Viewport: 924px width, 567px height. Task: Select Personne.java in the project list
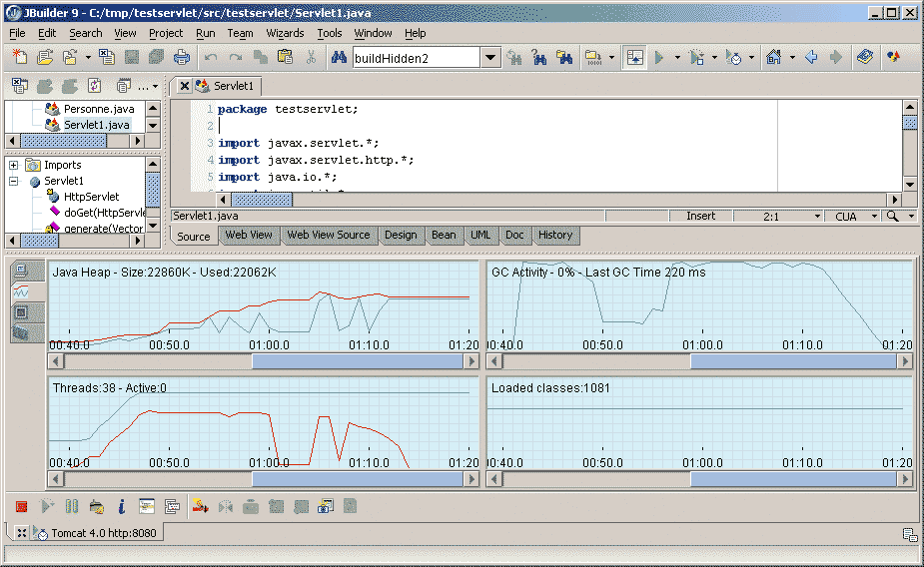click(98, 108)
